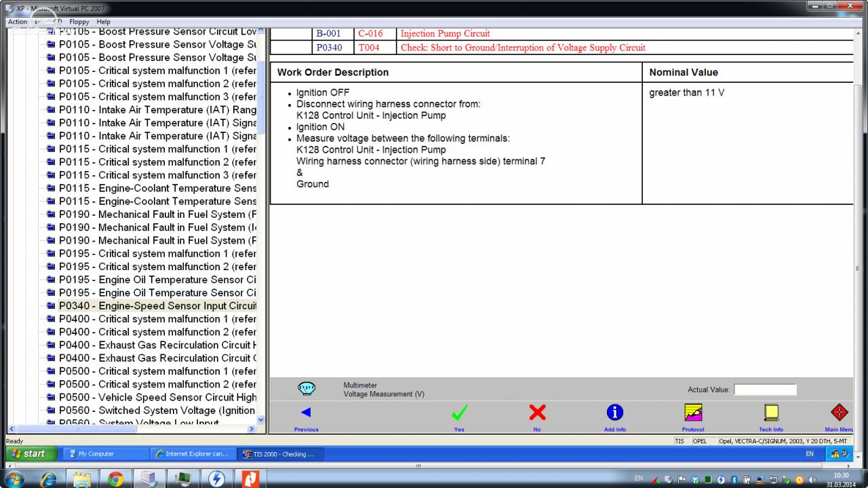
Task: Open the Action menu
Action: (x=18, y=22)
